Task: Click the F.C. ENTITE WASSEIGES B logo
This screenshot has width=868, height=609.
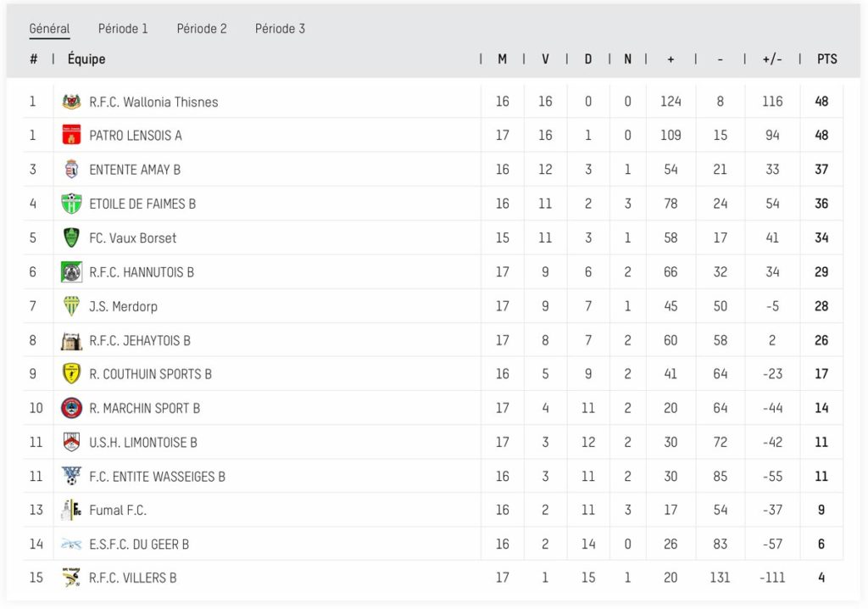Action: click(x=71, y=476)
